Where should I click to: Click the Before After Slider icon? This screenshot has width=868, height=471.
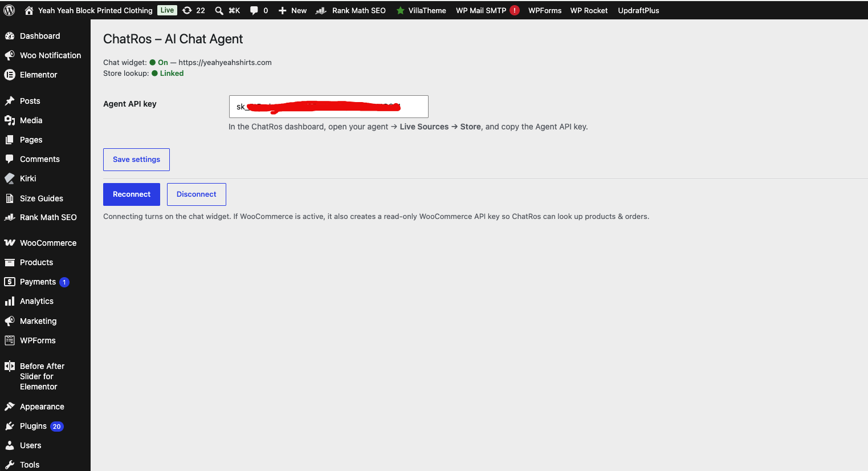pyautogui.click(x=10, y=366)
